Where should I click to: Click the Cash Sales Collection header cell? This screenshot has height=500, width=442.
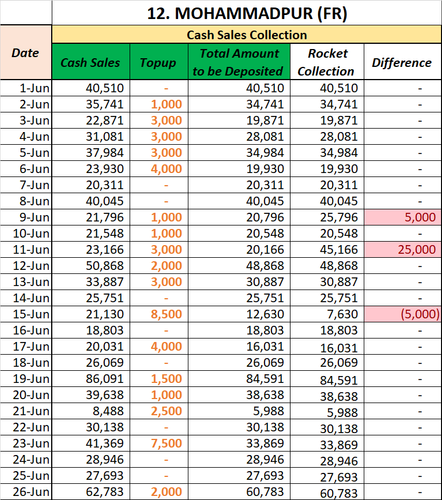[x=247, y=35]
